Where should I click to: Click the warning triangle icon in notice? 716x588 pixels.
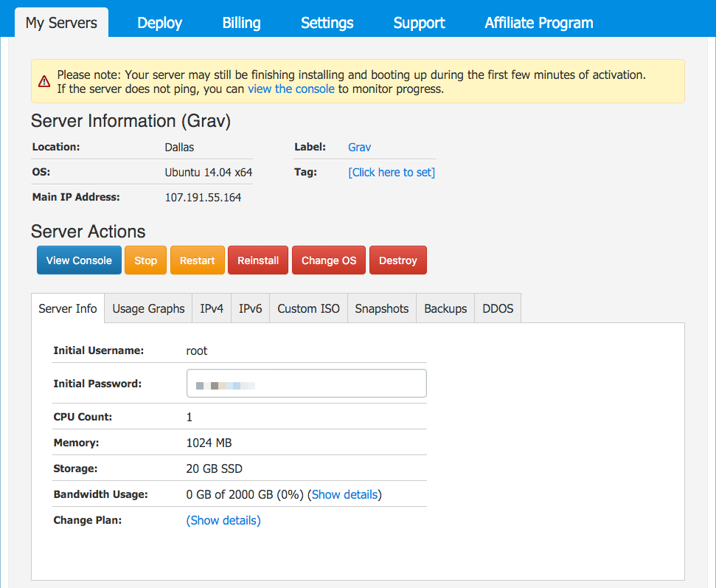tap(45, 81)
